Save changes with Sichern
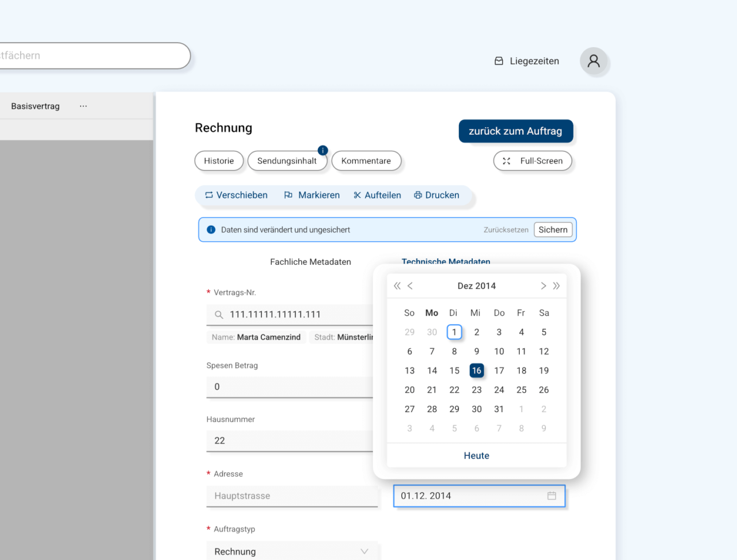 pos(553,230)
